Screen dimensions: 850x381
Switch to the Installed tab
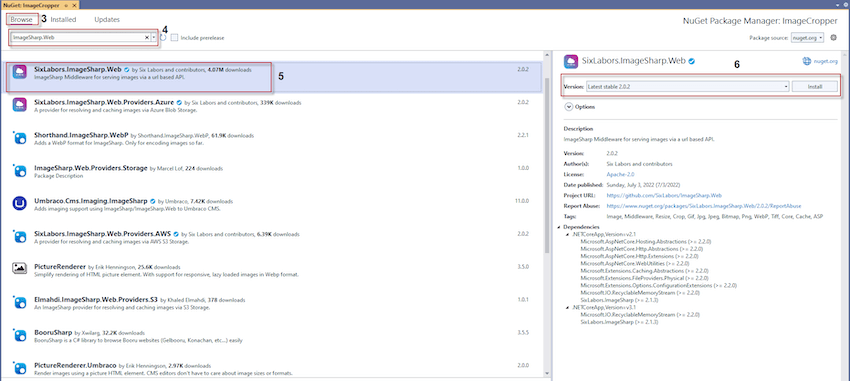pyautogui.click(x=63, y=20)
